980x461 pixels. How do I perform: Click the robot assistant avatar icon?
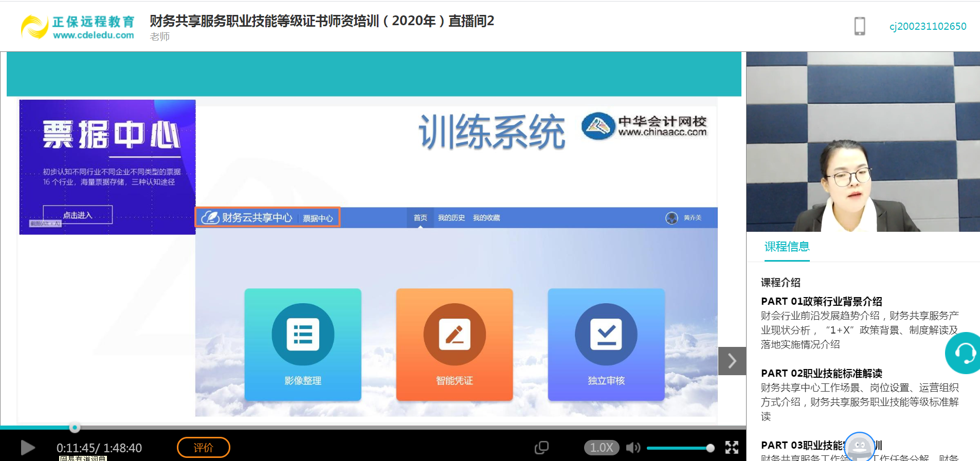(x=860, y=447)
